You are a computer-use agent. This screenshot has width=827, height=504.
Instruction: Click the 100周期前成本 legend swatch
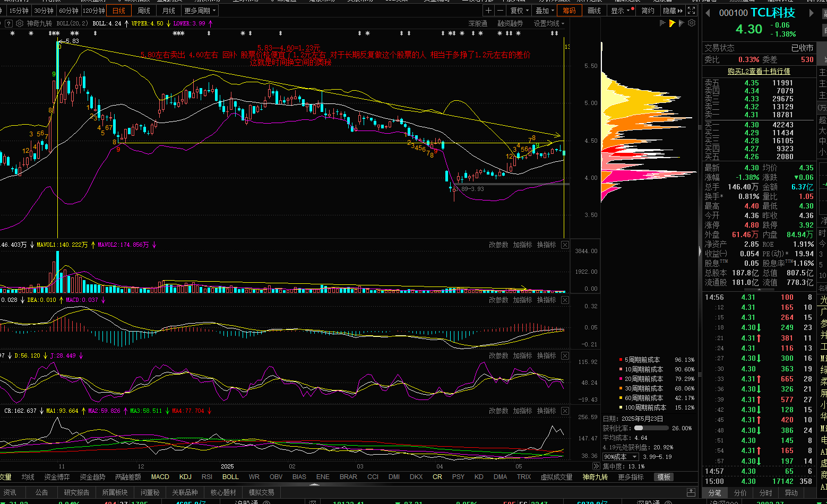pos(621,407)
